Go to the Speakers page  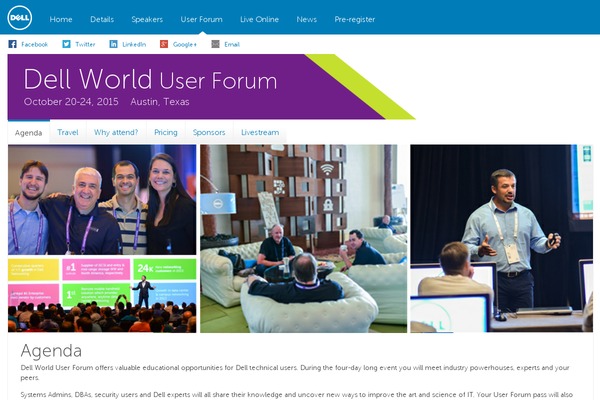pos(147,19)
